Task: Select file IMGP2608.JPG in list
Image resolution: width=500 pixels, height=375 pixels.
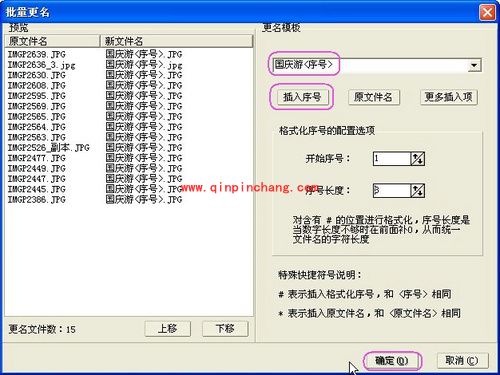Action: (x=37, y=86)
